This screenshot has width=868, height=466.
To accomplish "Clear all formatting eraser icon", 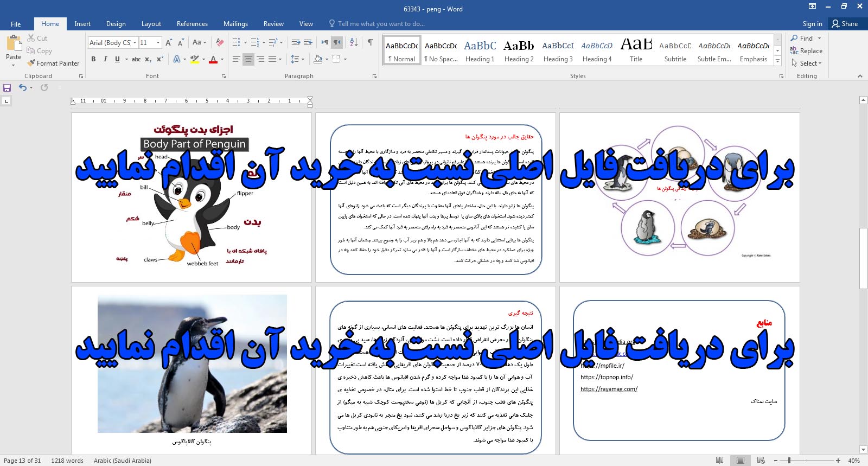I will 220,42.
